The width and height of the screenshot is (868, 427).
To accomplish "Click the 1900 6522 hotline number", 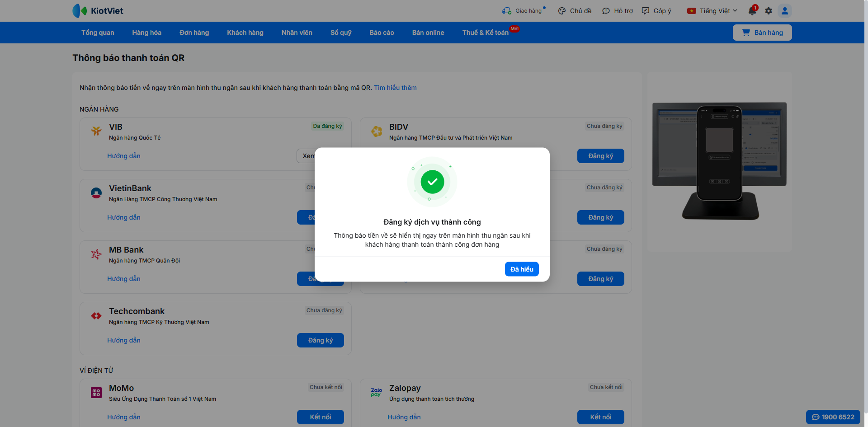I will click(838, 417).
